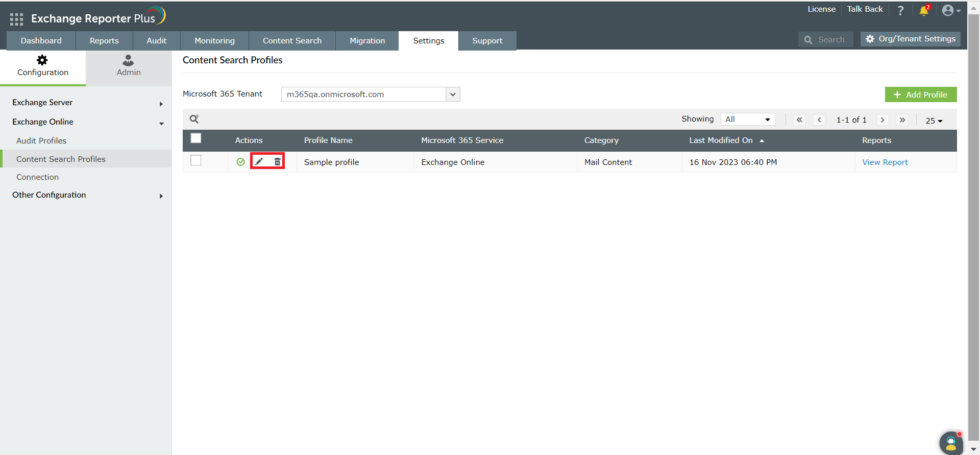
Task: Click the Profile Name column header
Action: click(328, 140)
